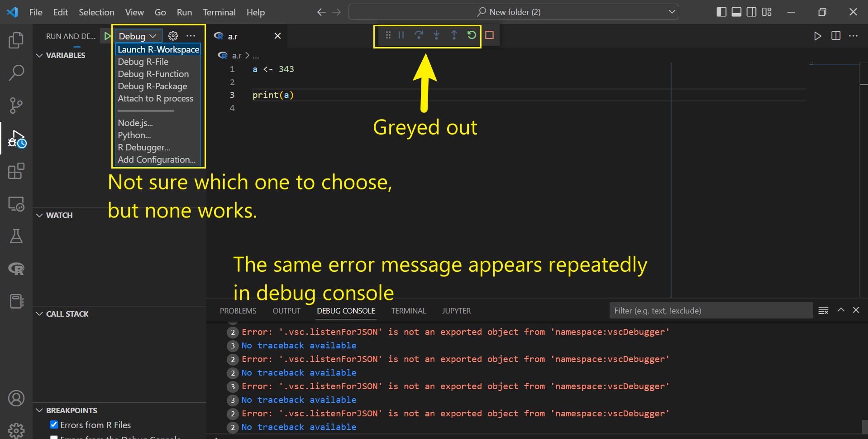The height and width of the screenshot is (439, 868).
Task: Open the File menu
Action: (36, 12)
